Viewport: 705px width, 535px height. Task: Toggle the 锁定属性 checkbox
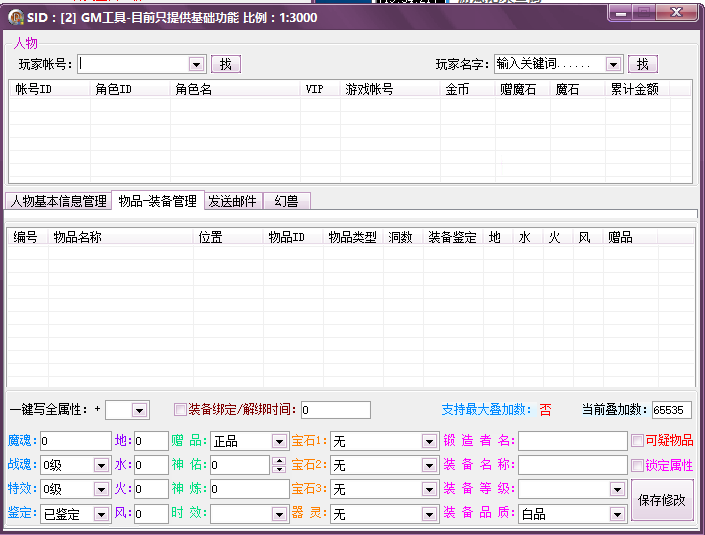[x=637, y=465]
